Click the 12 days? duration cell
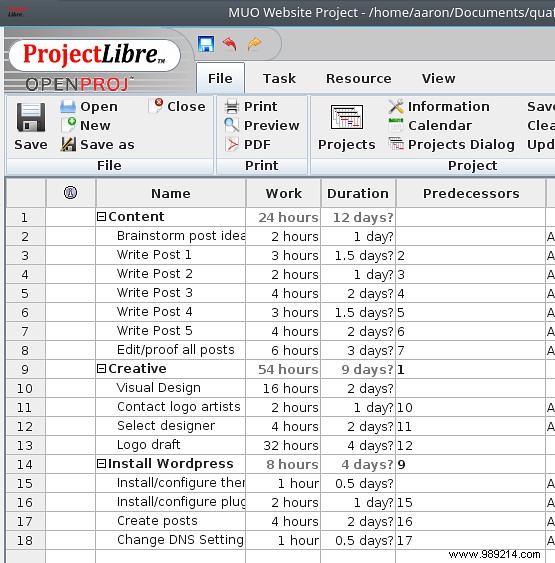 click(358, 217)
